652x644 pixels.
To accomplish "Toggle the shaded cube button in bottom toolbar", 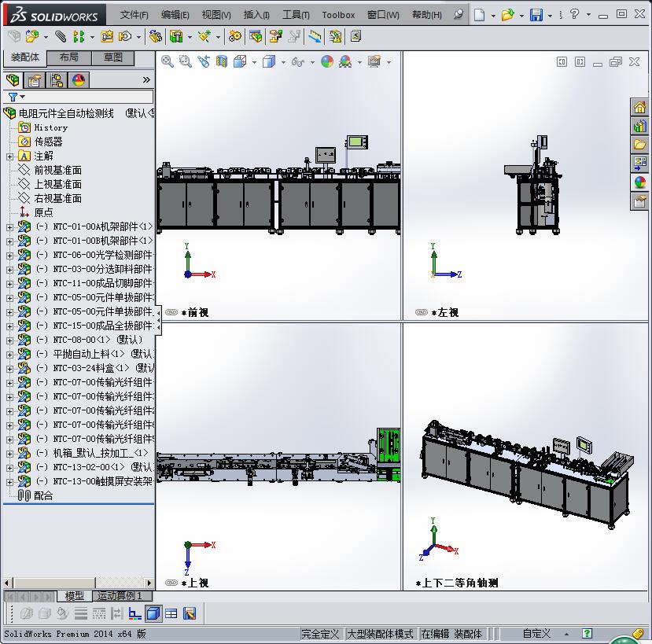I will point(153,613).
